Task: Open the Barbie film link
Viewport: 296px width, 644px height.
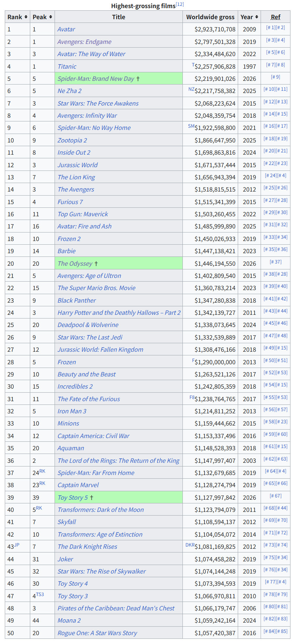Action: [67, 251]
